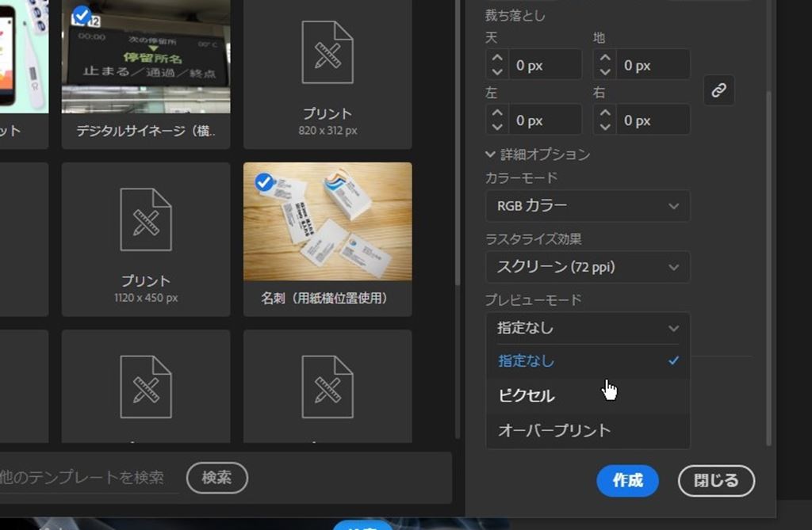812x530 pixels.
Task: Click the 閉じる button
Action: click(716, 481)
